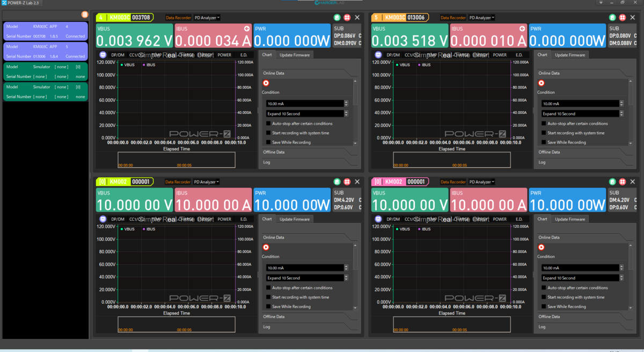This screenshot has height=352, width=644.
Task: Click Data Recorder in green-tagged KM002 panel
Action: pos(178,182)
